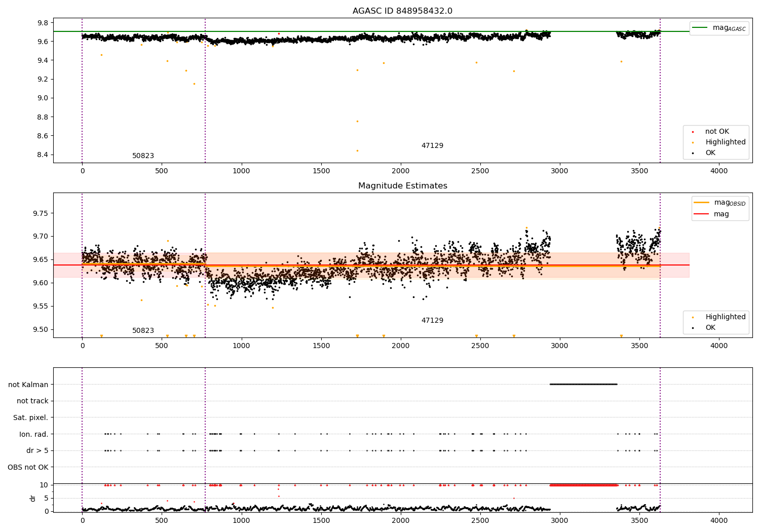
Task: Click the 3500 x-axis tick of bottom plot
Action: click(x=639, y=520)
